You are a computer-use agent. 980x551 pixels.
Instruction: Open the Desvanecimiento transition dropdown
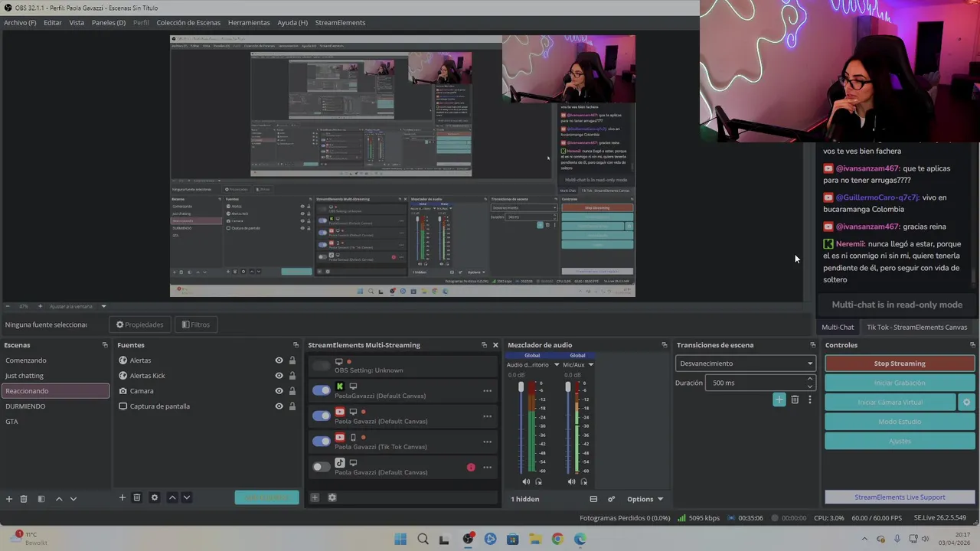pyautogui.click(x=745, y=364)
